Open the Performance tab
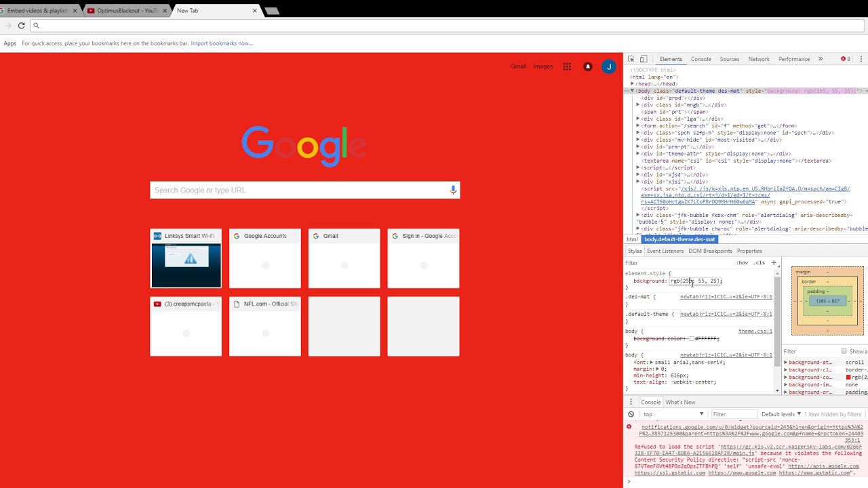The image size is (868, 488). click(x=794, y=59)
